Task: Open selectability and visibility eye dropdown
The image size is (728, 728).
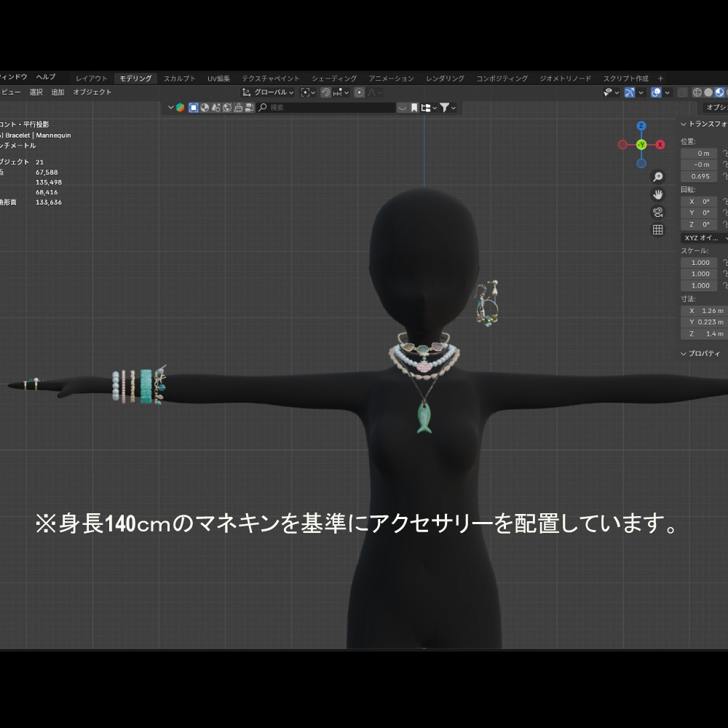Action: (x=611, y=92)
